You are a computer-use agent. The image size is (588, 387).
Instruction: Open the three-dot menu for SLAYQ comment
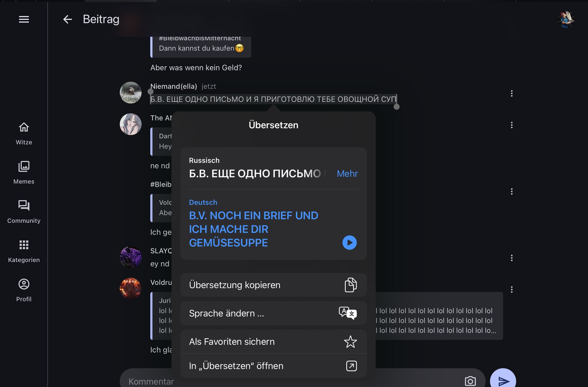511,258
